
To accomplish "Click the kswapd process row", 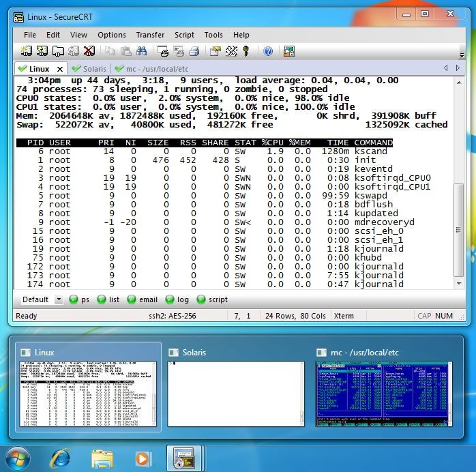I will pos(202,196).
